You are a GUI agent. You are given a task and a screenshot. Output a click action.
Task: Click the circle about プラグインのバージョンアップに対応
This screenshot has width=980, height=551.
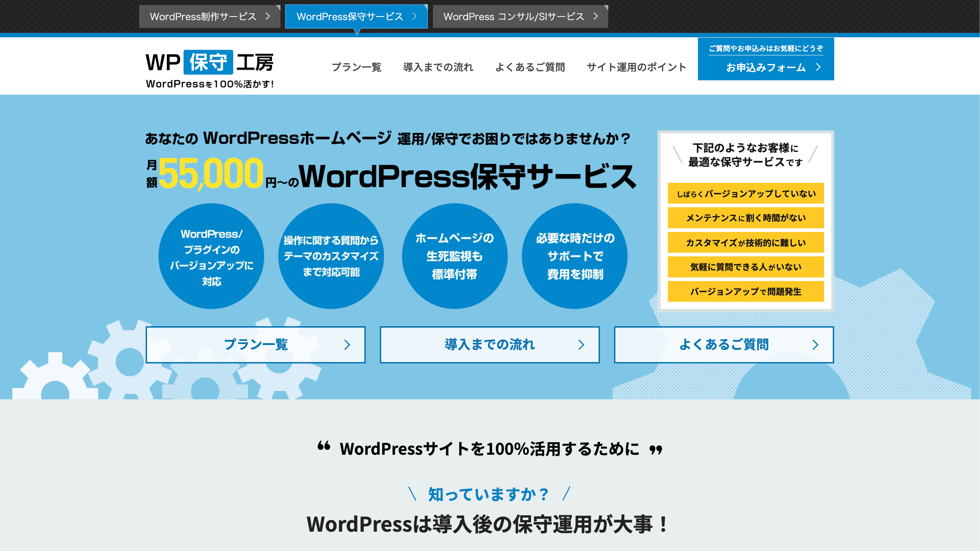point(211,256)
